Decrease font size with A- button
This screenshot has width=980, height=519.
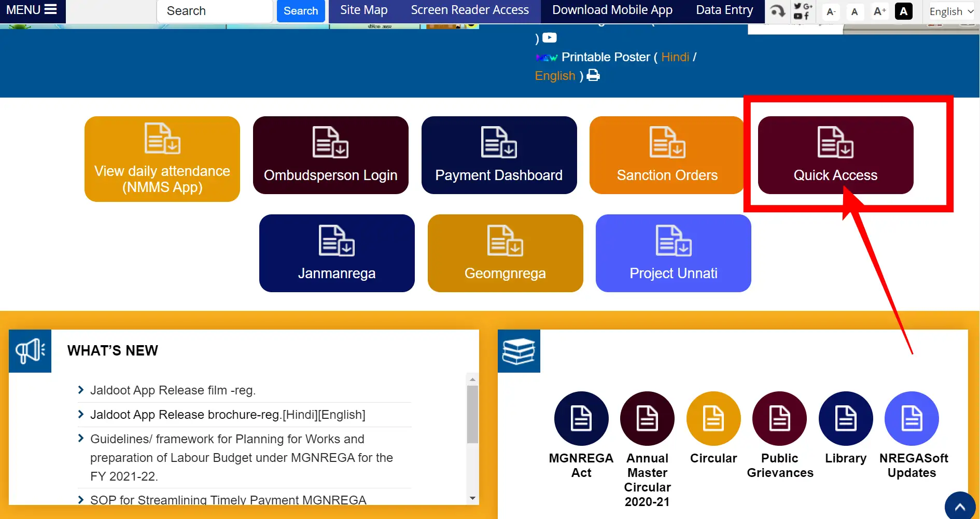(831, 11)
